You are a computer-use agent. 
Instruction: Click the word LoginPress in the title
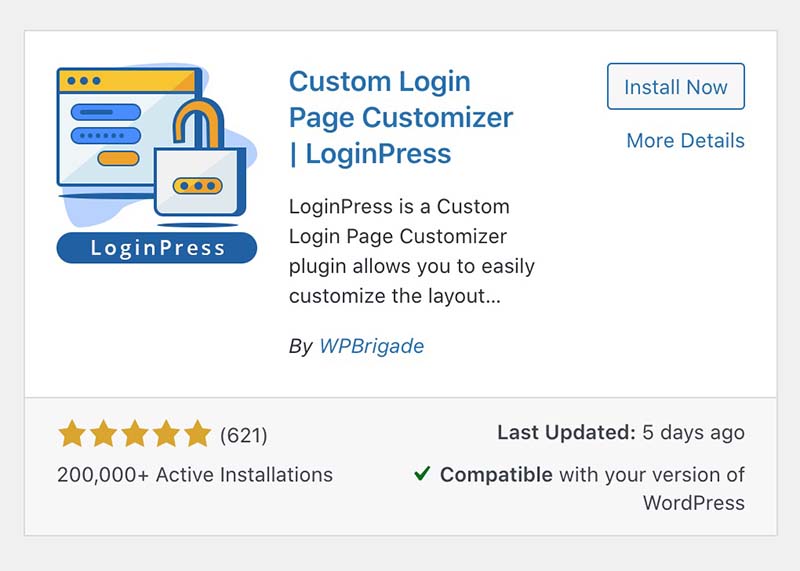pyautogui.click(x=378, y=154)
